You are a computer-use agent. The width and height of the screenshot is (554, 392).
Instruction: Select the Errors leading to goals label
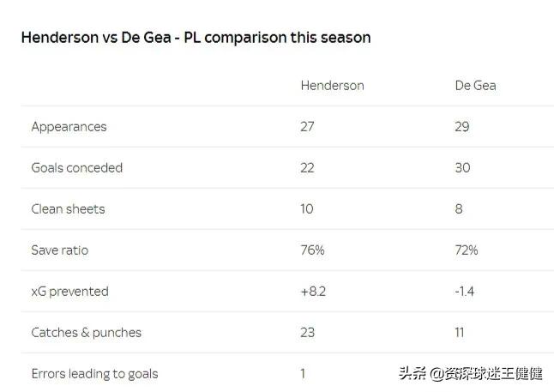point(95,374)
